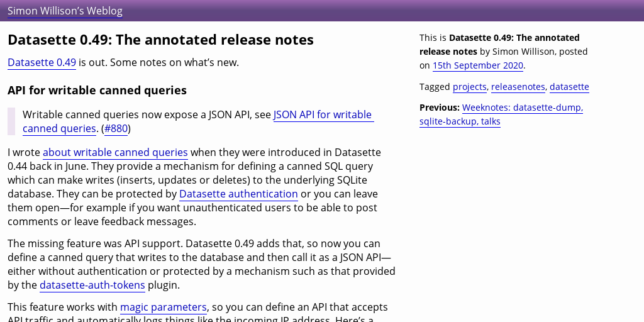Open the datasette-auth-tokens plugin link
Screen dimensions: 644x322
coord(92,285)
